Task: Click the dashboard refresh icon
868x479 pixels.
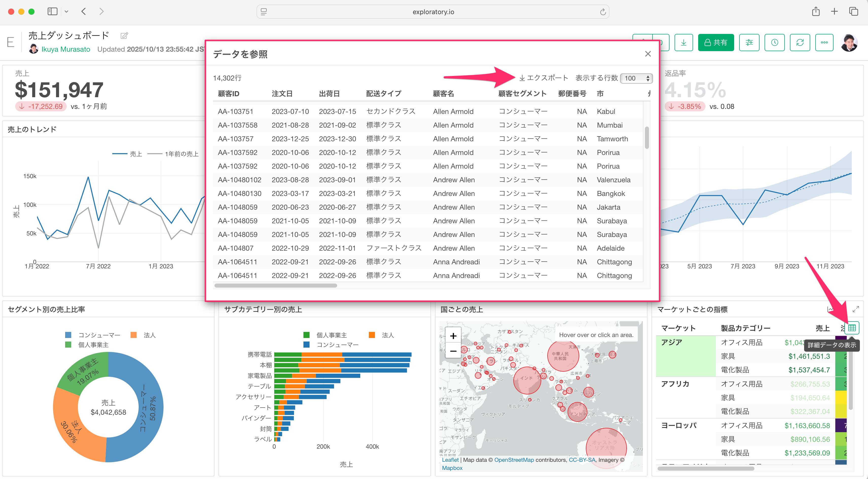Action: click(x=800, y=43)
